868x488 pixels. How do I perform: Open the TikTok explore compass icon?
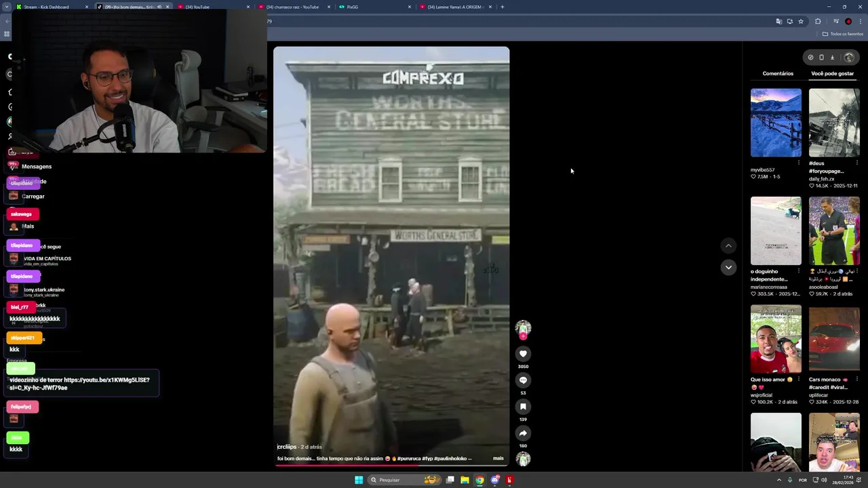tap(810, 58)
